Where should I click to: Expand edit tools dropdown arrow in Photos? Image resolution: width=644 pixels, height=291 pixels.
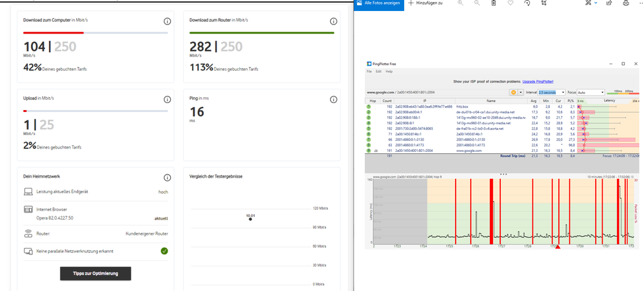pos(596,3)
